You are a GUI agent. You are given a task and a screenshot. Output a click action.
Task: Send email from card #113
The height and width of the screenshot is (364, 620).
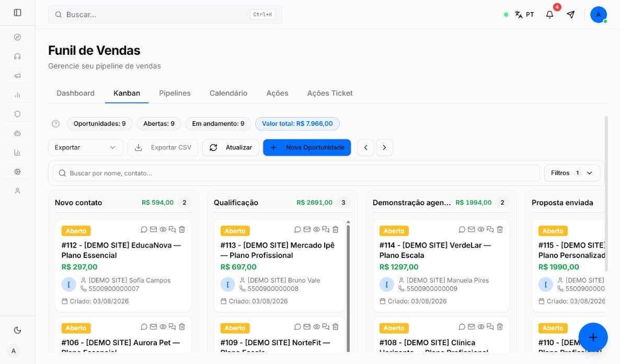[x=307, y=229]
